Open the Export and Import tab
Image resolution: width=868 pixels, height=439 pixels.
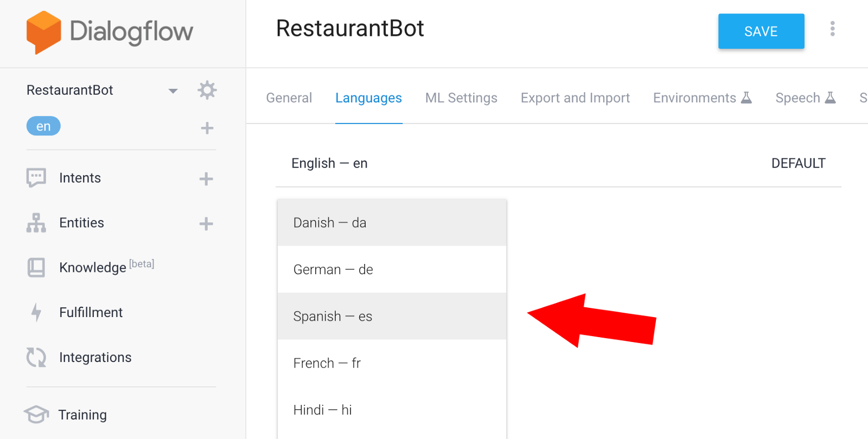575,98
